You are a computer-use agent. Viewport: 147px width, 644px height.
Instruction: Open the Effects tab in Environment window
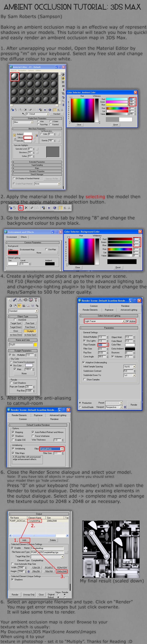(x=24, y=237)
